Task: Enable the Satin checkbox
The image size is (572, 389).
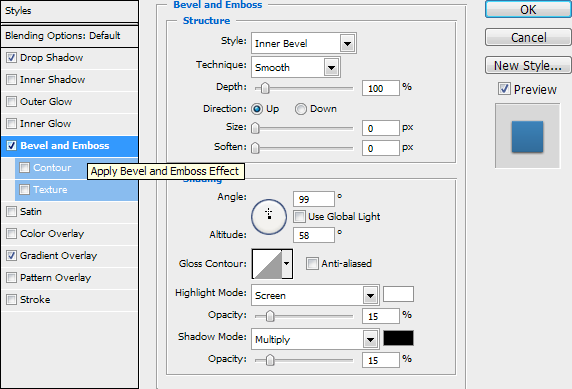Action: (11, 212)
